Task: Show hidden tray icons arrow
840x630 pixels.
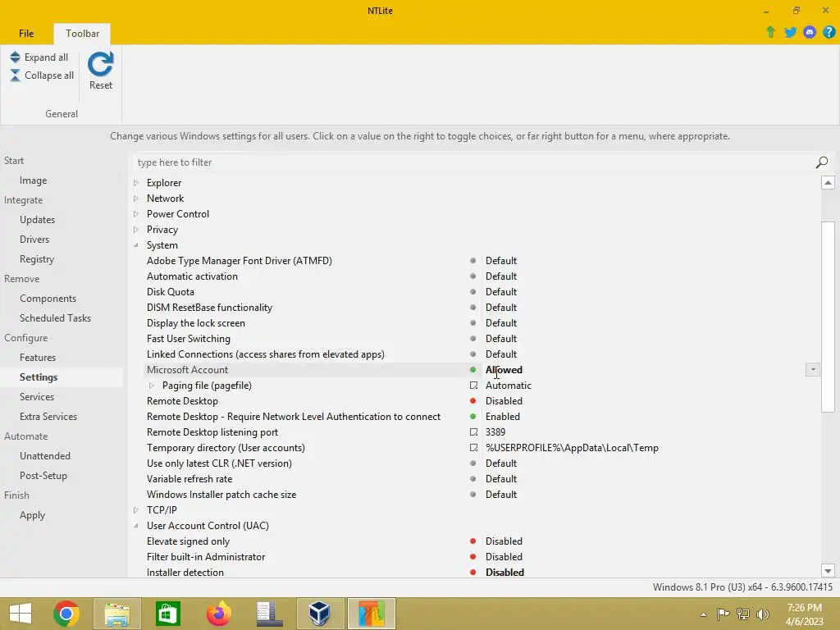Action: [703, 614]
